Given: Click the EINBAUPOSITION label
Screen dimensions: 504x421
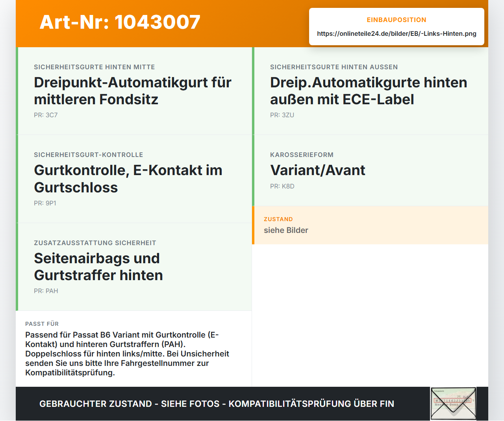Looking at the screenshot, I should 397,20.
